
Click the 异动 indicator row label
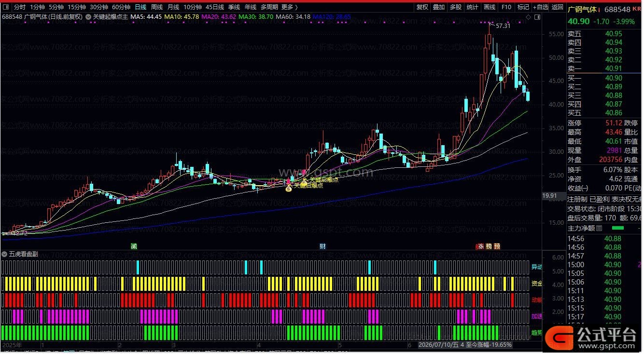[x=536, y=267]
